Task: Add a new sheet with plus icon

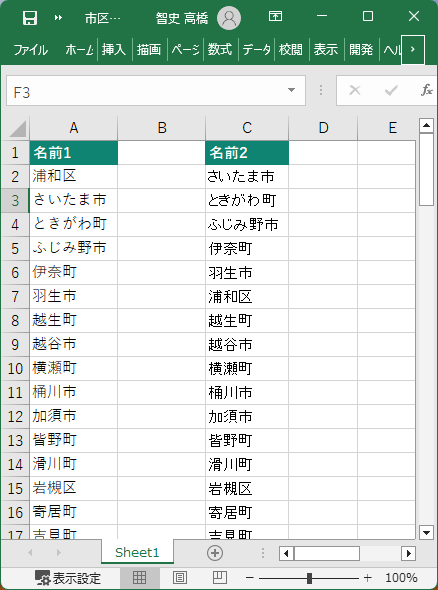Action: (x=215, y=553)
